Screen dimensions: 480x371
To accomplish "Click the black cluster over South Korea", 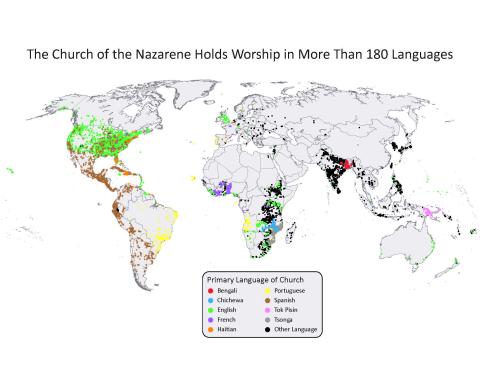I will click(396, 146).
